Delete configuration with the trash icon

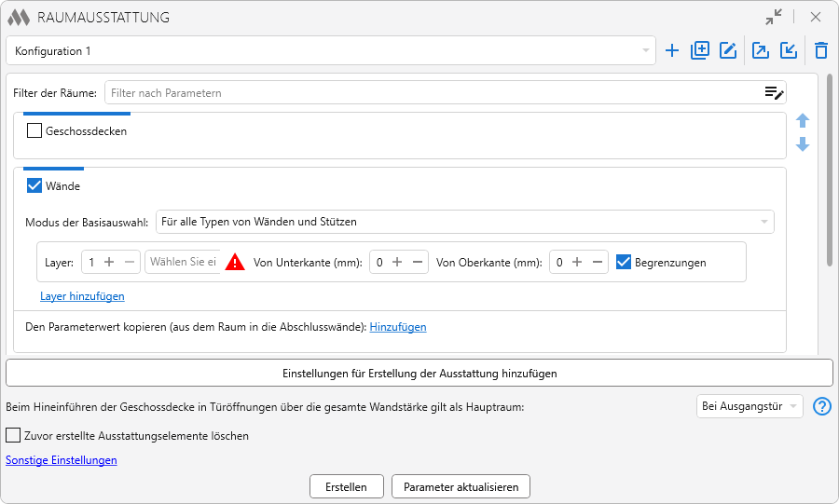pos(820,51)
